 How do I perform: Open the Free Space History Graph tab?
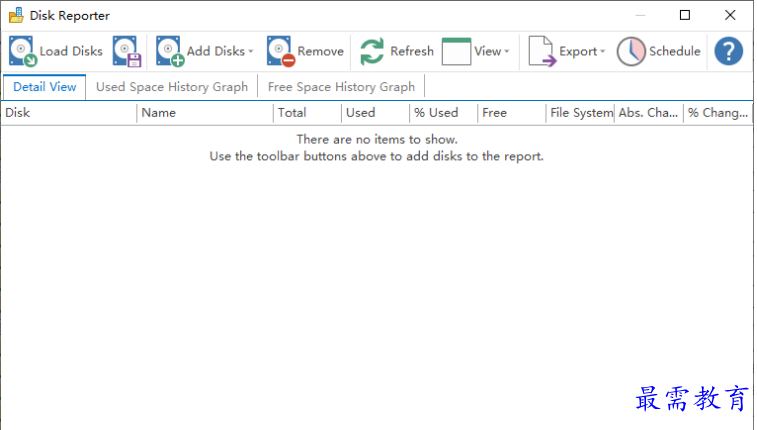[x=341, y=87]
